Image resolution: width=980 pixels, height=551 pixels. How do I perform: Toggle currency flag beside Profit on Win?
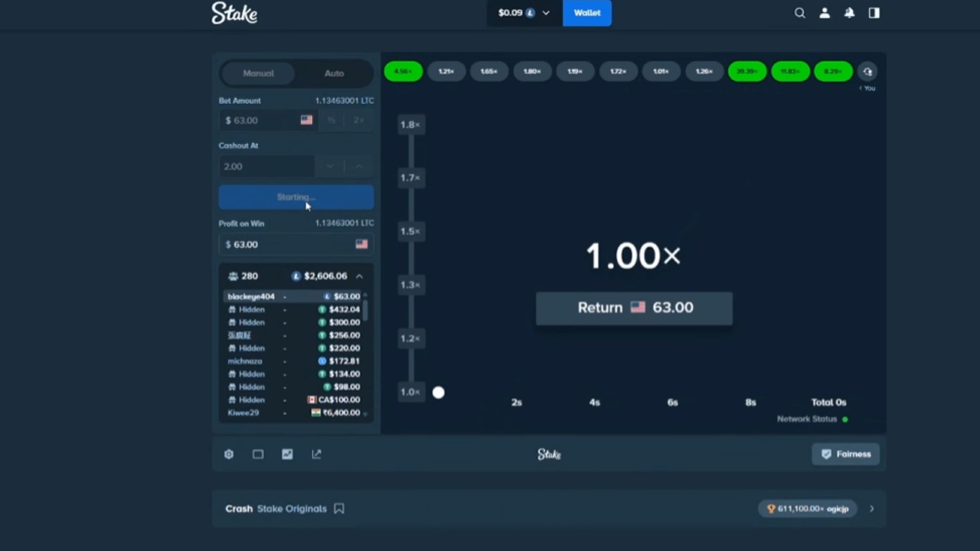pyautogui.click(x=362, y=244)
